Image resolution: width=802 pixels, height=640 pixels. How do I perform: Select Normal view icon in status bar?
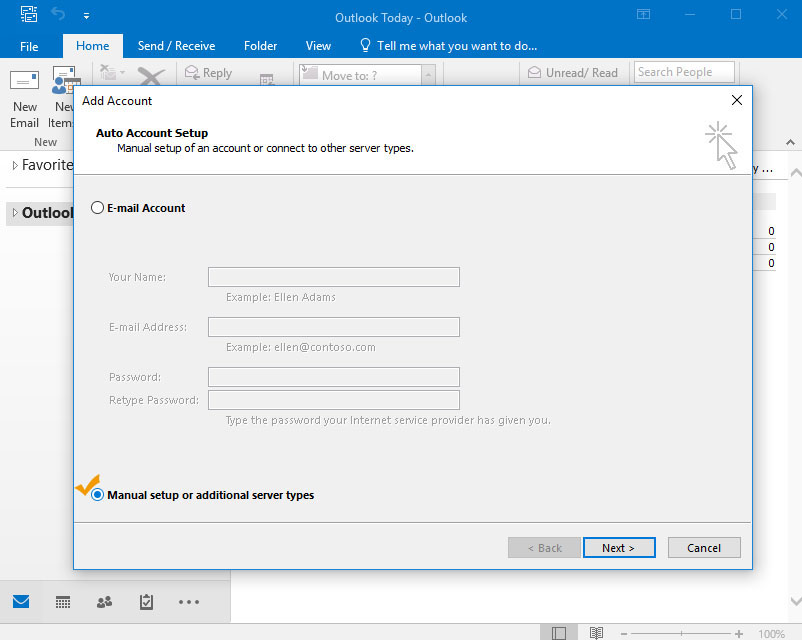coord(559,633)
